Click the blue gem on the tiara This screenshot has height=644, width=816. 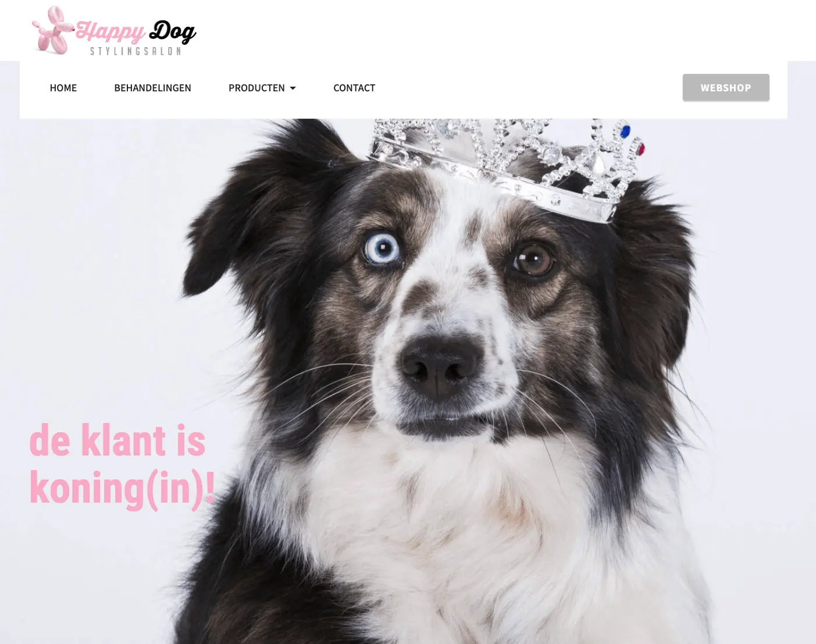click(625, 132)
